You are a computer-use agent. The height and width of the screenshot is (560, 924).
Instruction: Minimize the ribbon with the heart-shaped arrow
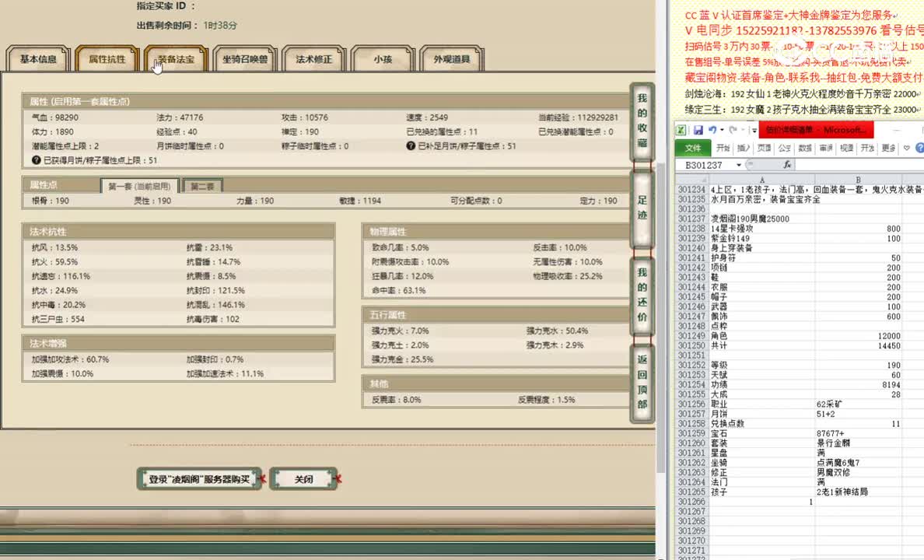tap(906, 148)
